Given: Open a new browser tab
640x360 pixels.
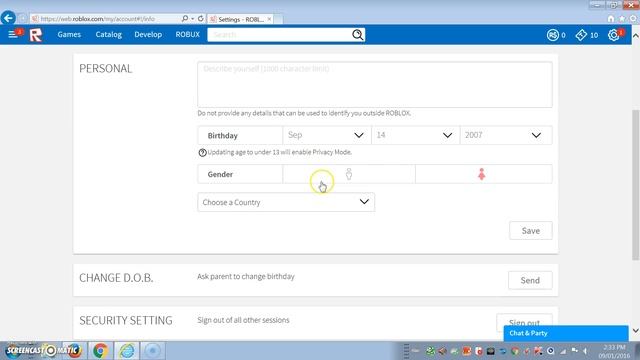Looking at the screenshot, I should click(x=278, y=19).
